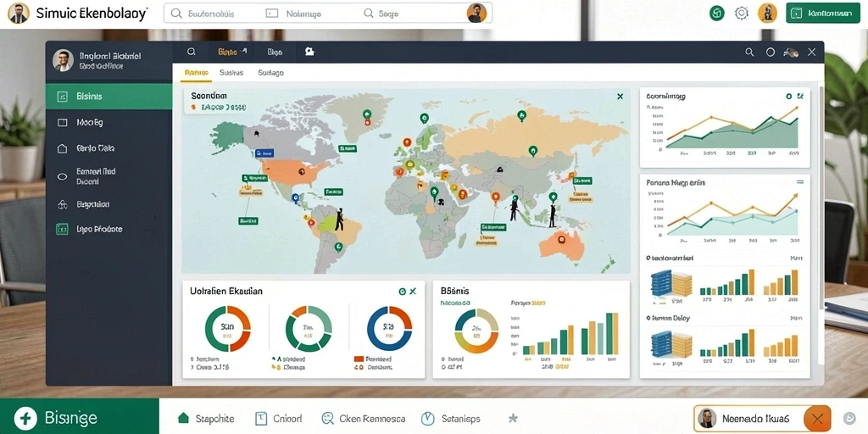The width and height of the screenshot is (868, 434).
Task: Click the star icon in bottom bar
Action: pyautogui.click(x=513, y=419)
